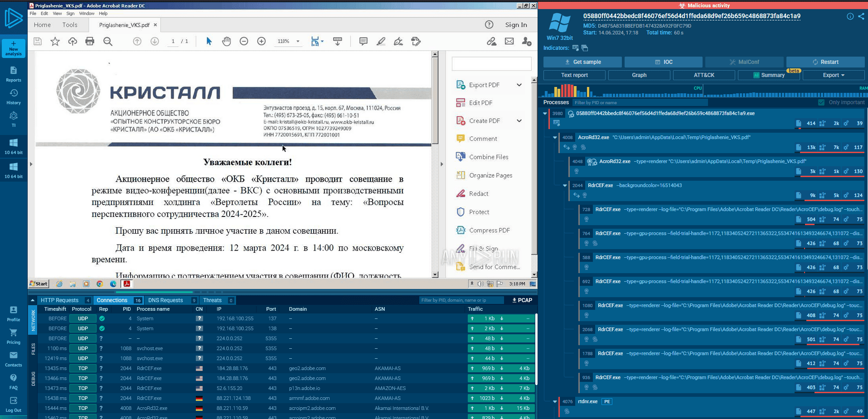Screen dimensions: 868x419
Task: Start a New analysis from the sidebar
Action: [x=14, y=48]
